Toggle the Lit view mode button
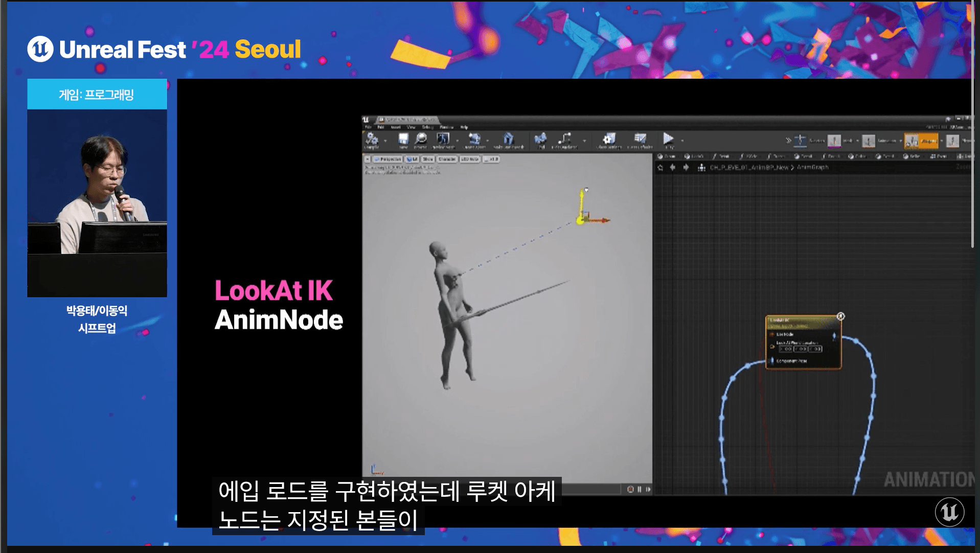The width and height of the screenshot is (980, 553). point(412,159)
